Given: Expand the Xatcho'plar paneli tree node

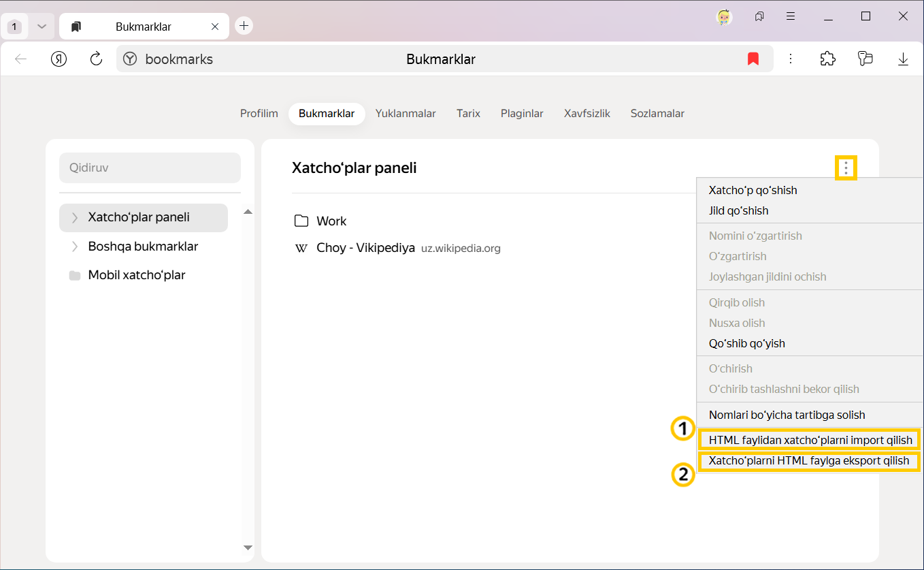Looking at the screenshot, I should point(75,218).
